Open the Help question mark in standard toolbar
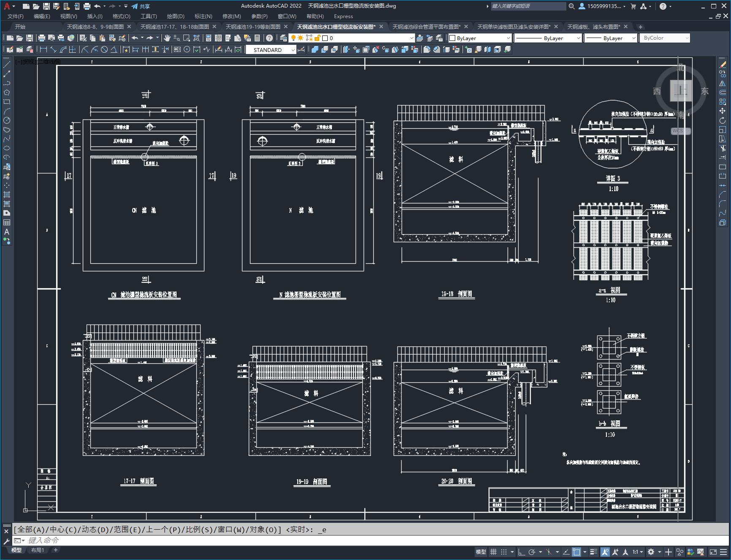The image size is (731, 560). 269,38
